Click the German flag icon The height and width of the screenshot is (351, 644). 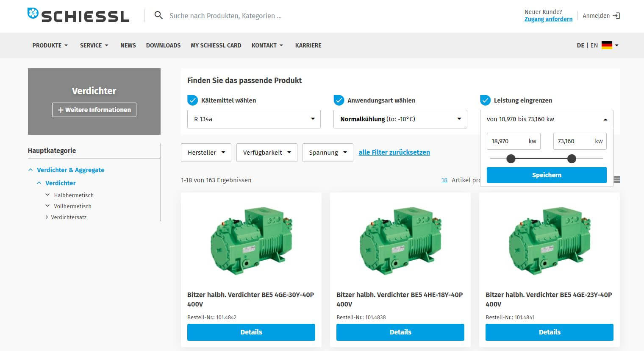point(607,45)
